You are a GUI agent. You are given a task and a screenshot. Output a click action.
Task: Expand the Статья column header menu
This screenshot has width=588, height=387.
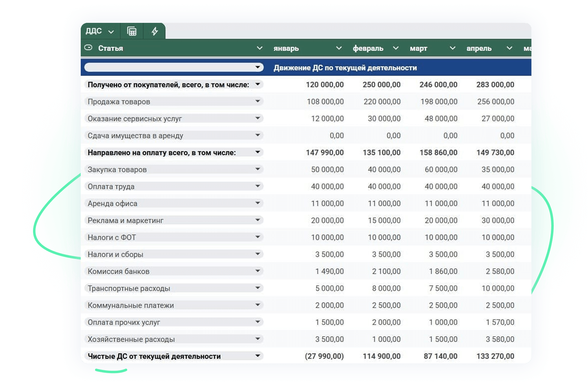(259, 48)
